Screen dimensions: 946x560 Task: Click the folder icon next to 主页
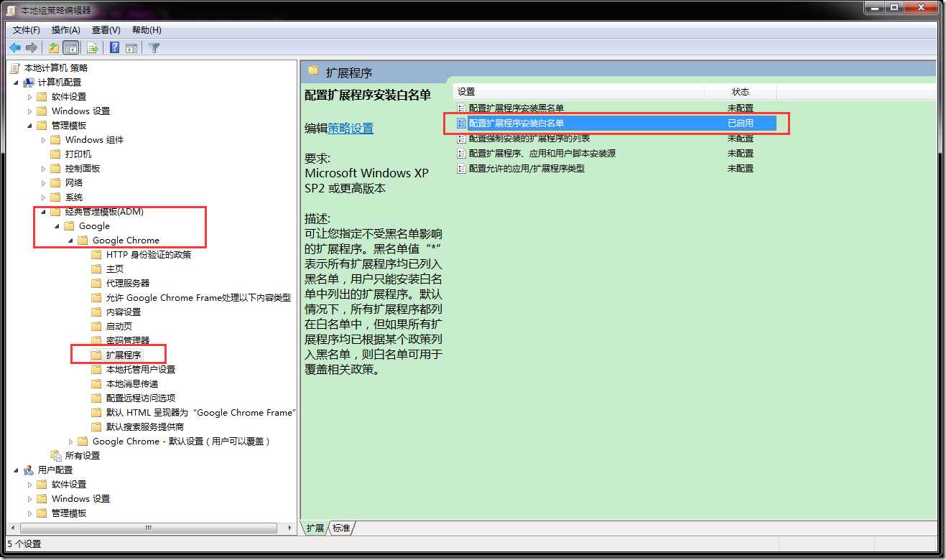pyautogui.click(x=97, y=269)
